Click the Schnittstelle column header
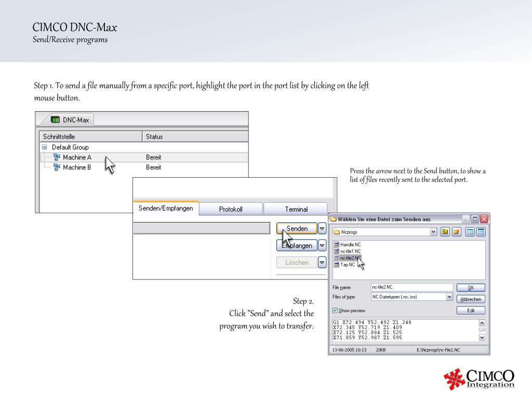 [90, 137]
